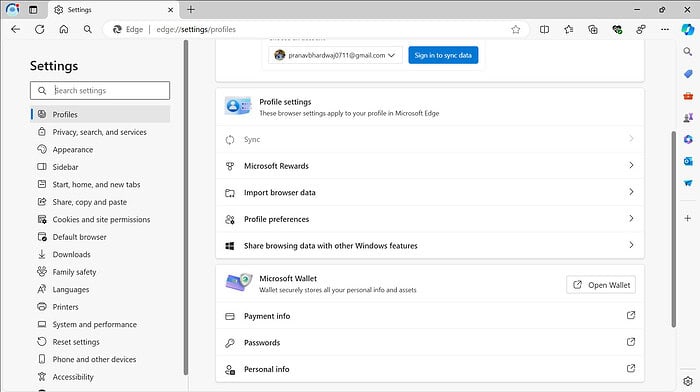The height and width of the screenshot is (392, 700).
Task: Open the tab actions menu icon
Action: click(33, 9)
